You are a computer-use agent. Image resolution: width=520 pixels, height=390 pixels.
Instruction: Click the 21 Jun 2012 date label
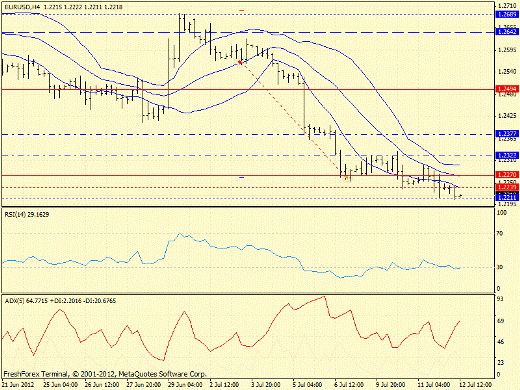(18, 384)
